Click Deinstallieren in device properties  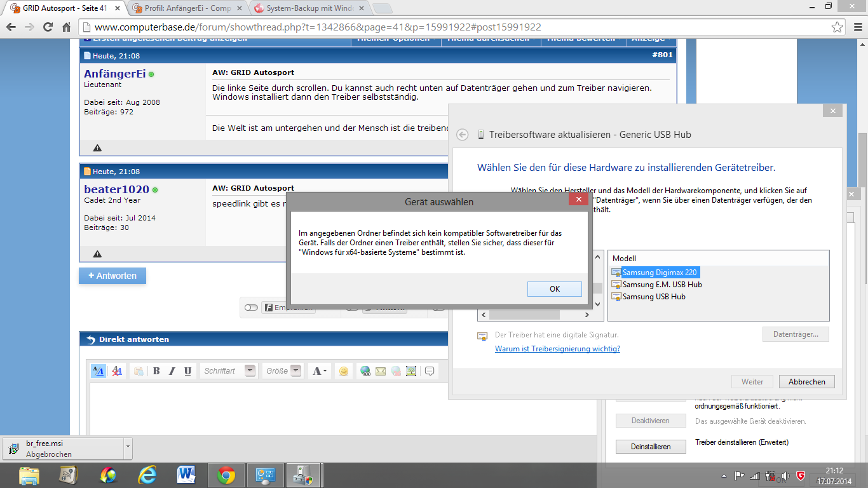pyautogui.click(x=651, y=447)
